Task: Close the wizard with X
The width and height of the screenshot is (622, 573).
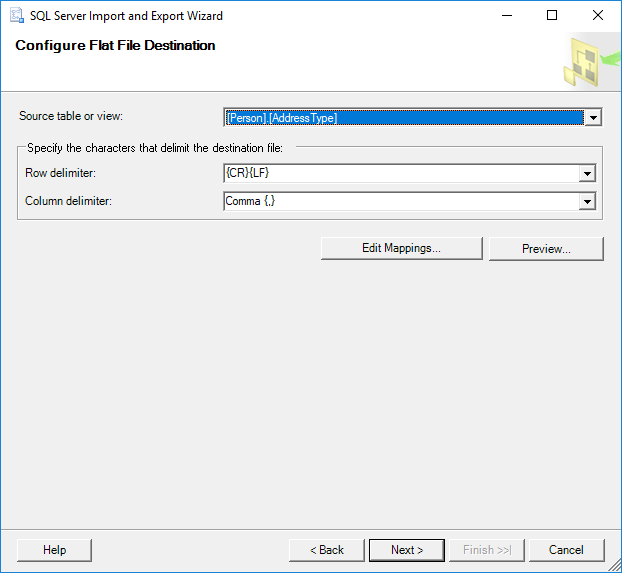Action: pos(598,15)
